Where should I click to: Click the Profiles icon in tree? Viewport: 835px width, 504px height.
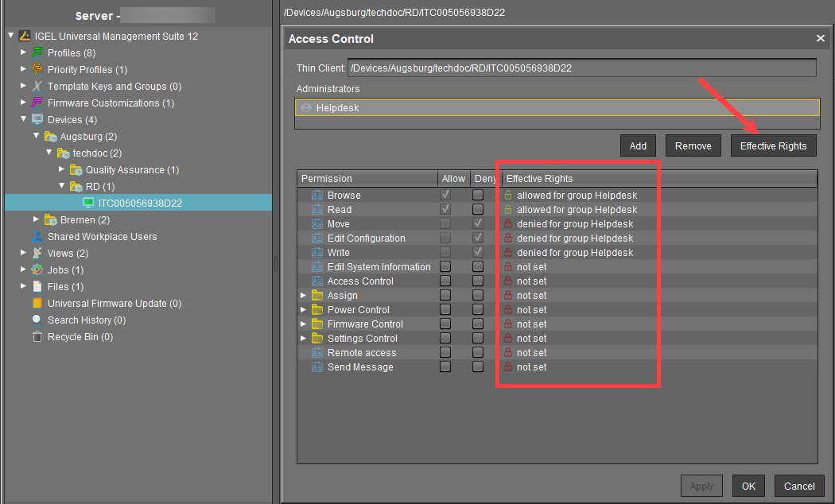coord(37,53)
